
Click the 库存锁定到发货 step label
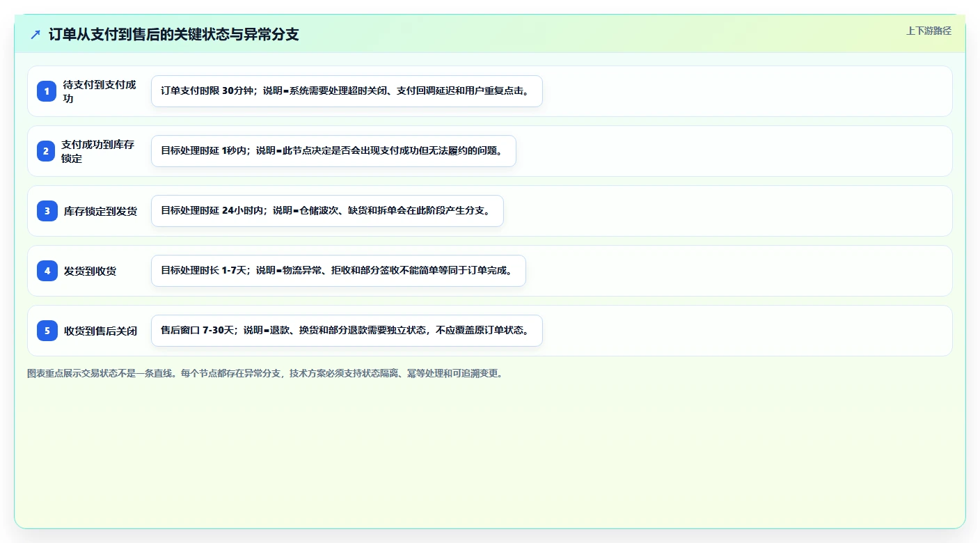pyautogui.click(x=100, y=211)
